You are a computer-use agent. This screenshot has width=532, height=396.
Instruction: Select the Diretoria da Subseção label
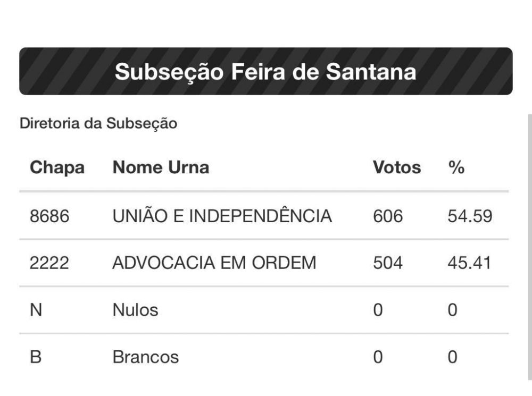pyautogui.click(x=98, y=123)
